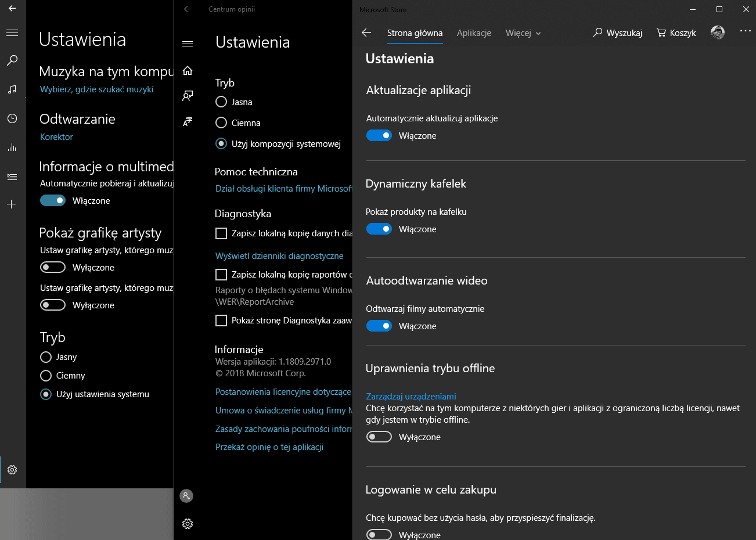This screenshot has width=756, height=540.
Task: Toggle offline permissions switch in Store
Action: pyautogui.click(x=379, y=437)
